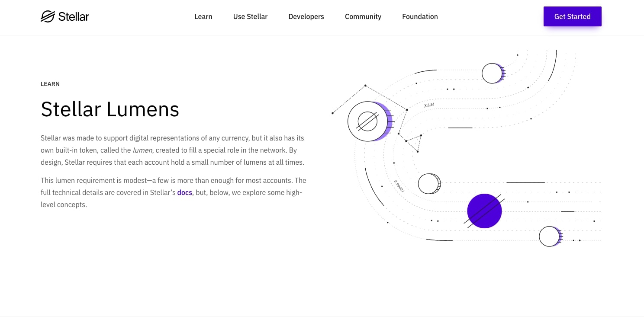Viewport: 644px width, 329px height.
Task: Click the Stellar Lumens heading
Action: (x=110, y=109)
